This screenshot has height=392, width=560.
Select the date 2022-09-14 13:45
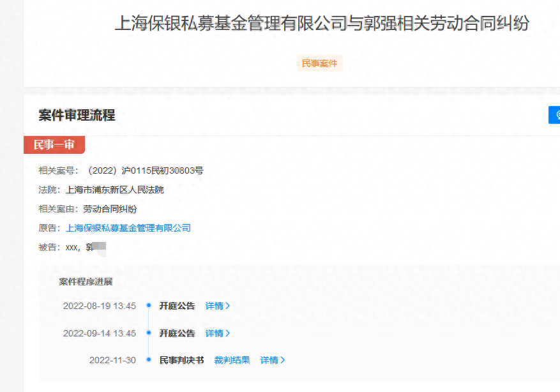click(100, 333)
